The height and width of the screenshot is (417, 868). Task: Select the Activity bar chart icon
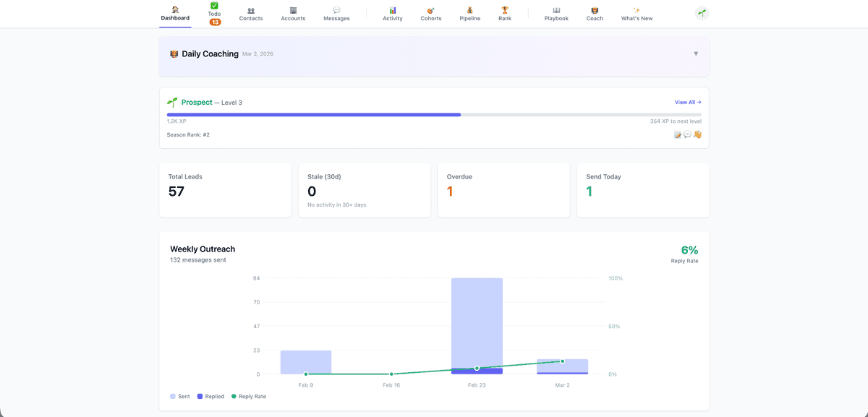393,12
